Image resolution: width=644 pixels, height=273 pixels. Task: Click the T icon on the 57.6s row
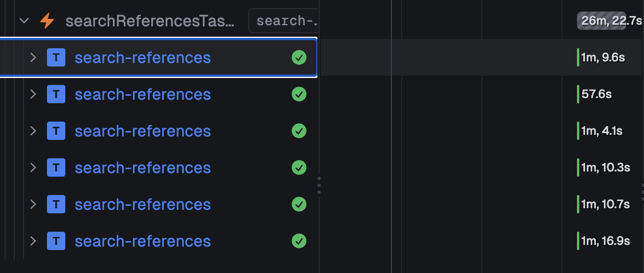coord(56,94)
